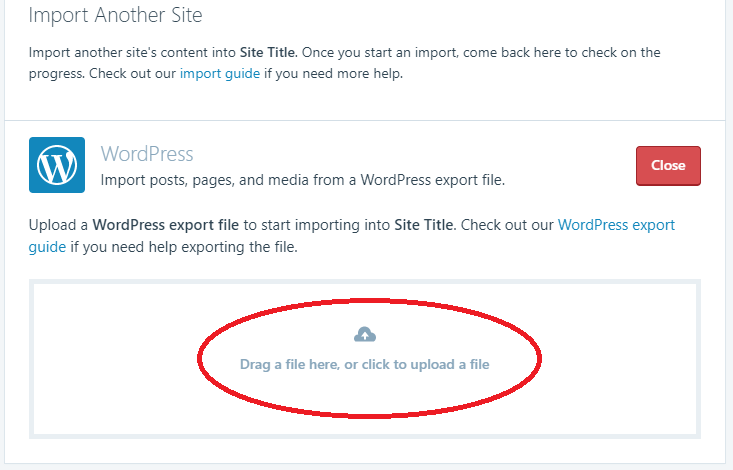This screenshot has width=733, height=470.
Task: Click 'Drag a file here' upload text
Action: (365, 364)
